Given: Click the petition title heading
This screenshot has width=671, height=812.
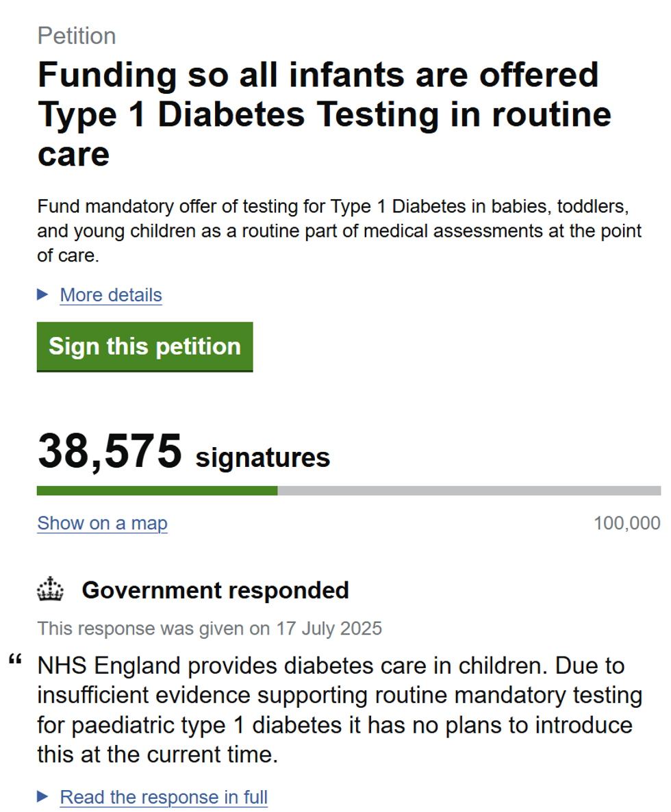Looking at the screenshot, I should coord(324,114).
